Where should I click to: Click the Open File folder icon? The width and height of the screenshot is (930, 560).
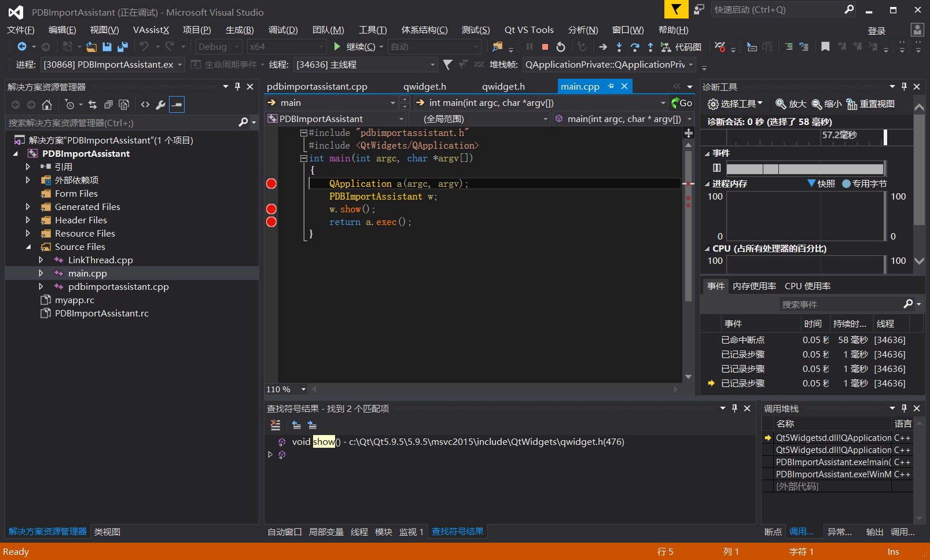click(91, 47)
